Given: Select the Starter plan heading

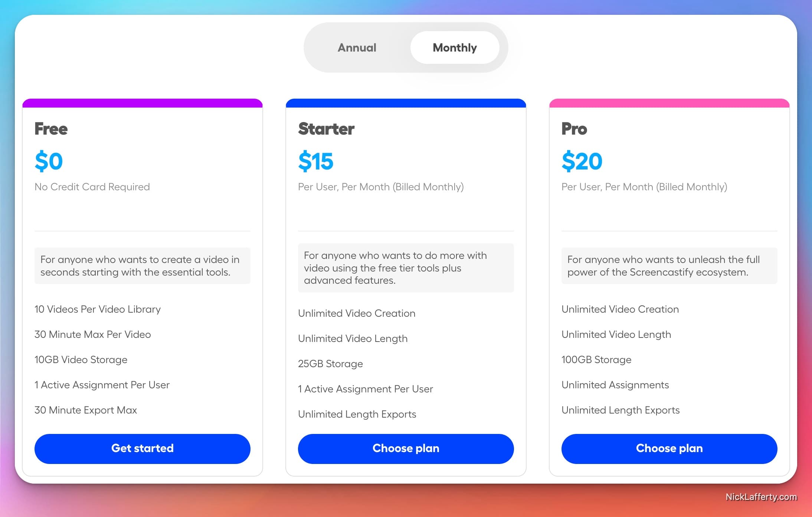Looking at the screenshot, I should [x=326, y=129].
